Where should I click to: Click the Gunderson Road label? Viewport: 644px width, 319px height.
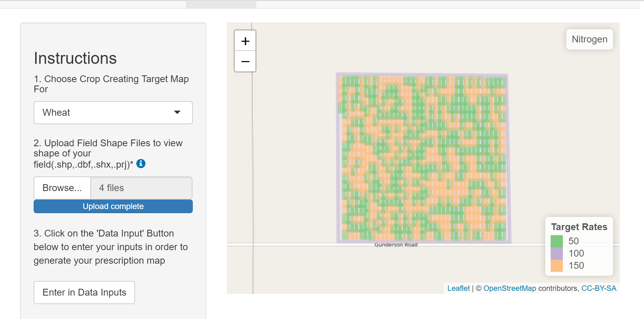pyautogui.click(x=396, y=245)
